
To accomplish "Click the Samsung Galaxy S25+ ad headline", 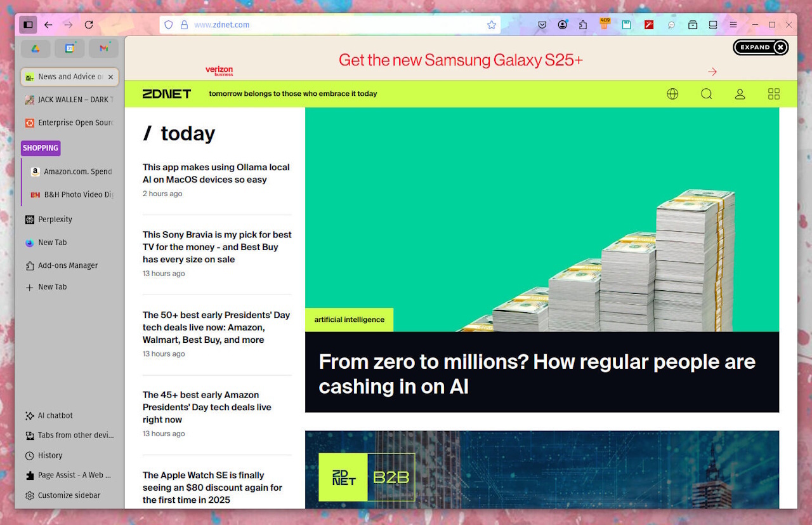I will (x=461, y=60).
